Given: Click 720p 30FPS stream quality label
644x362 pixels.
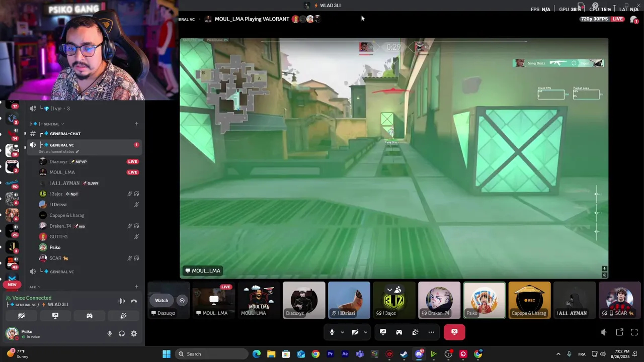Looking at the screenshot, I should 594,19.
